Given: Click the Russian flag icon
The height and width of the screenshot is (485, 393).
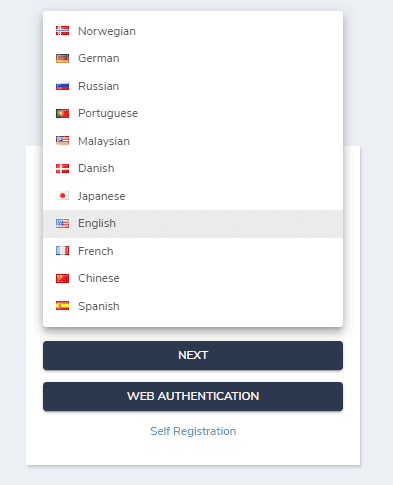Looking at the screenshot, I should pyautogui.click(x=62, y=86).
